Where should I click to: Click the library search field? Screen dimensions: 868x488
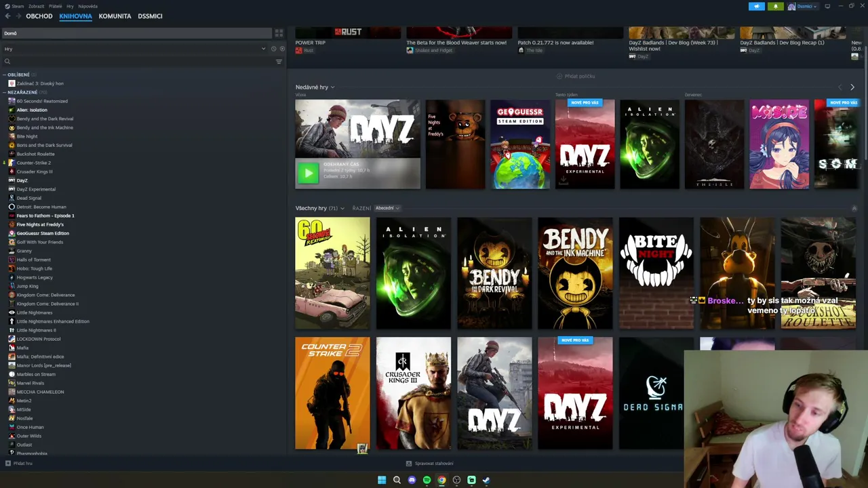[138, 62]
